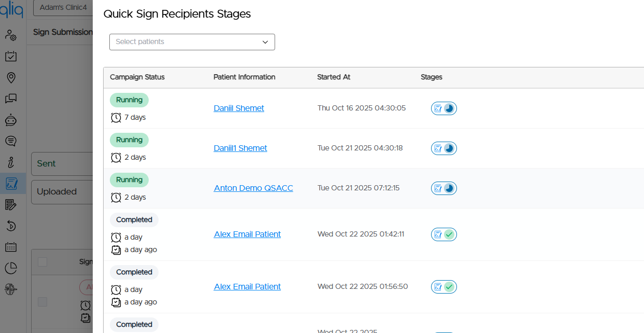Click the history refresh sidebar icon
The height and width of the screenshot is (333, 644).
[x=11, y=226]
